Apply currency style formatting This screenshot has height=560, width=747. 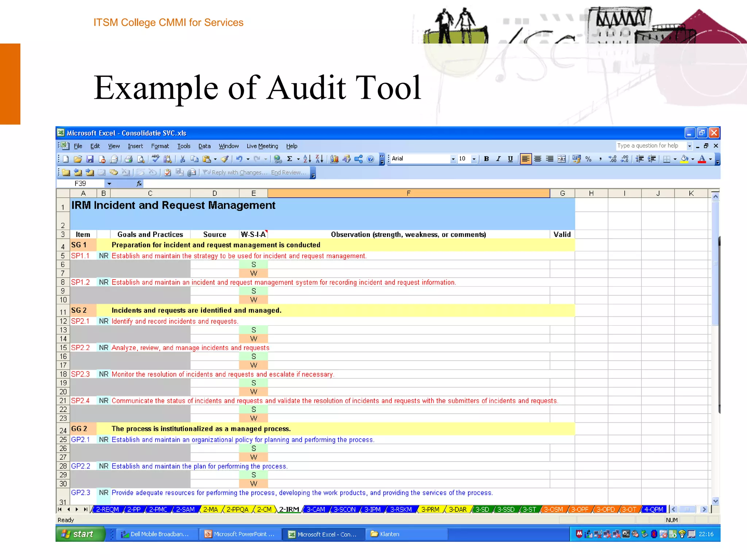(576, 159)
